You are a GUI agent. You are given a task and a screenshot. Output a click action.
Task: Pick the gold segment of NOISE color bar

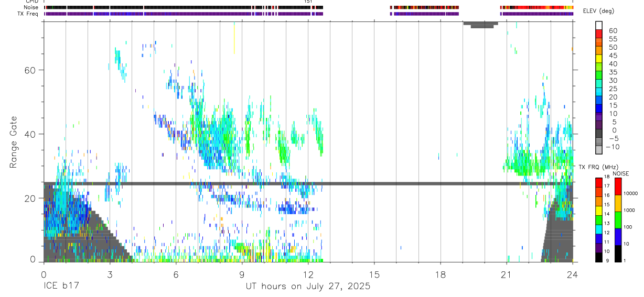(618, 203)
